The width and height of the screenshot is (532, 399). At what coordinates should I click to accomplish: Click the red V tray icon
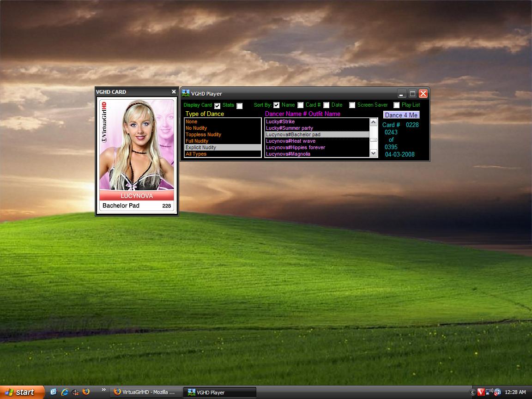481,392
